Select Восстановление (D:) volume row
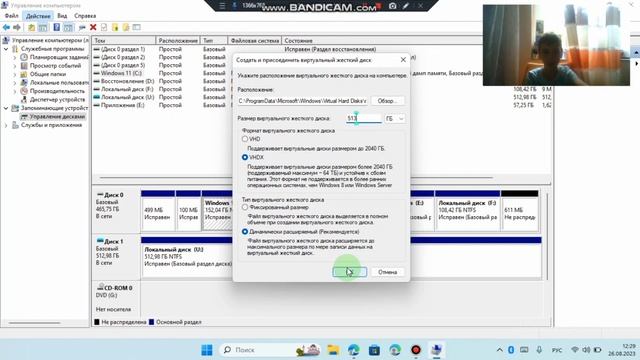The height and width of the screenshot is (360, 640). pos(124,81)
